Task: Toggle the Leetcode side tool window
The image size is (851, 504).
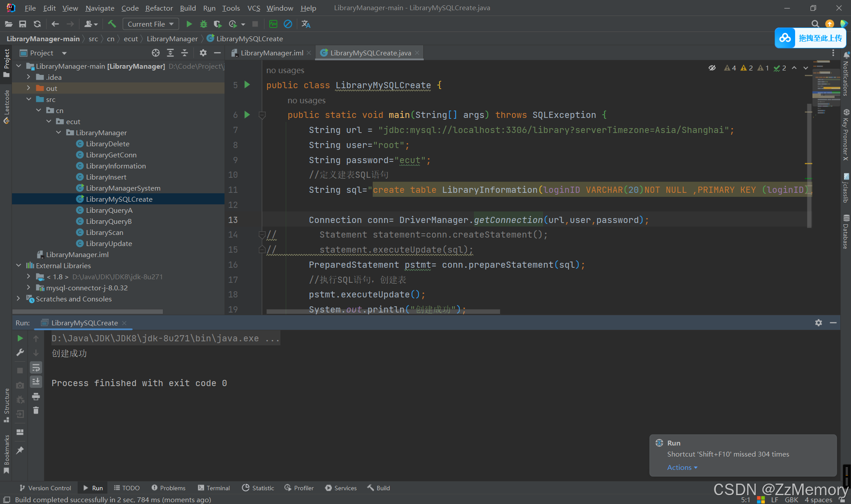Action: (6, 106)
